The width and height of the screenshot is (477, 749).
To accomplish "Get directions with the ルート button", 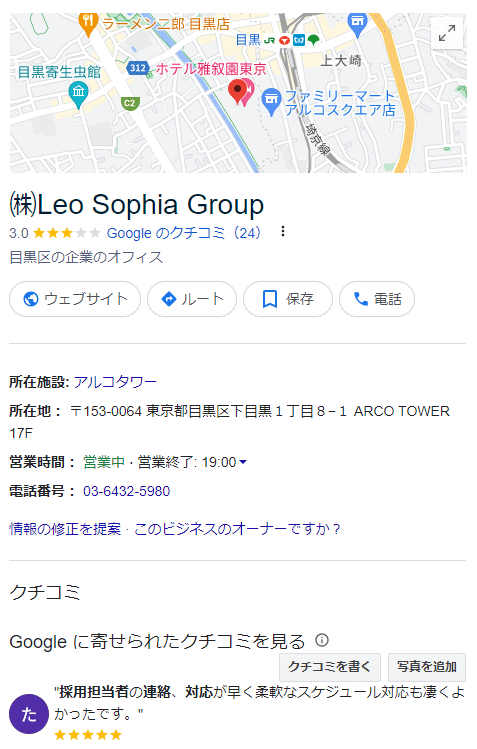I will pos(192,299).
